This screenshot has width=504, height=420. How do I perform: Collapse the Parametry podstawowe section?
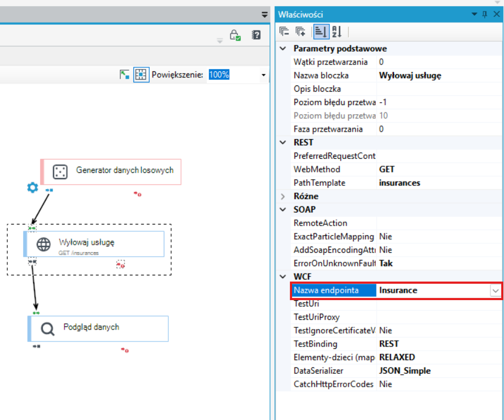[283, 49]
